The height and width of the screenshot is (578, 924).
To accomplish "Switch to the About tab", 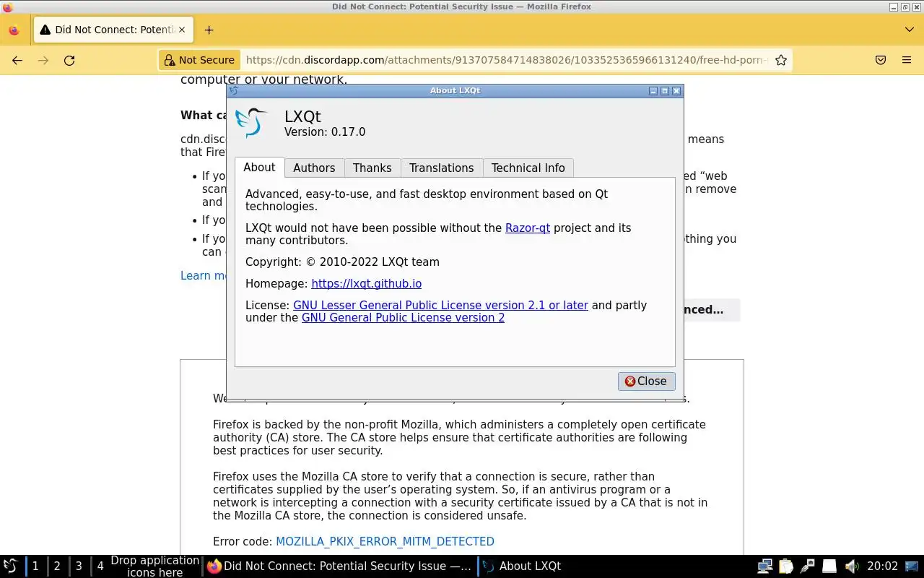I will pos(259,167).
